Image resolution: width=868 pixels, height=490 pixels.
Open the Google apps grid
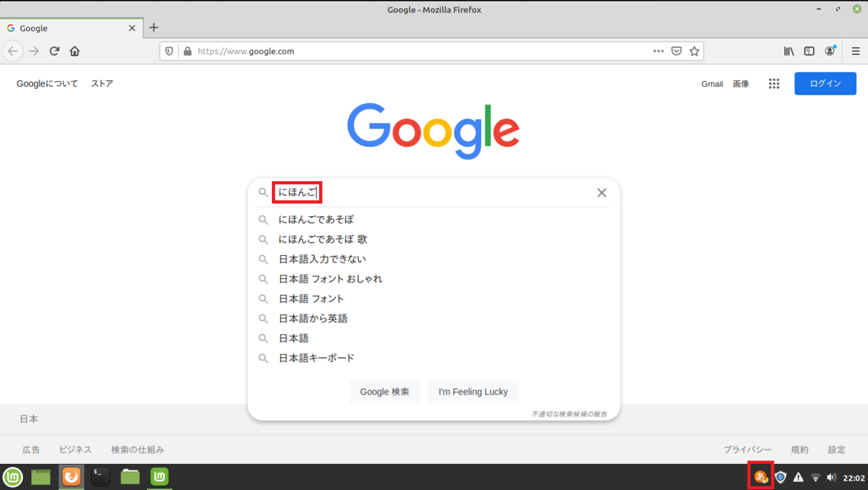[x=774, y=84]
